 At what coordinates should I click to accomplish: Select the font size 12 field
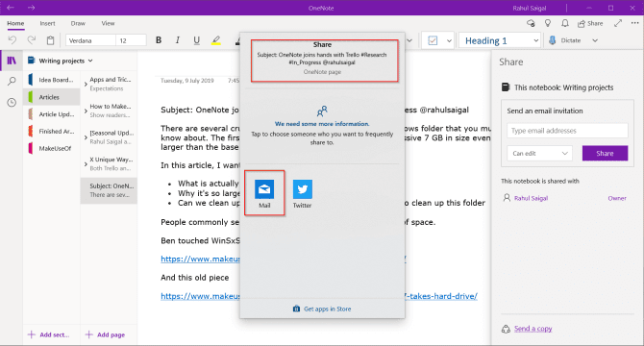(x=131, y=40)
